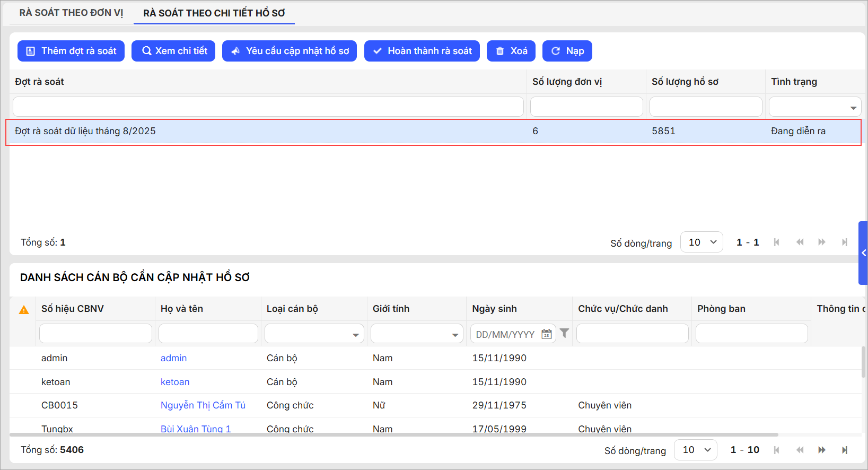Open the admin name link
The image size is (868, 470).
pos(174,358)
